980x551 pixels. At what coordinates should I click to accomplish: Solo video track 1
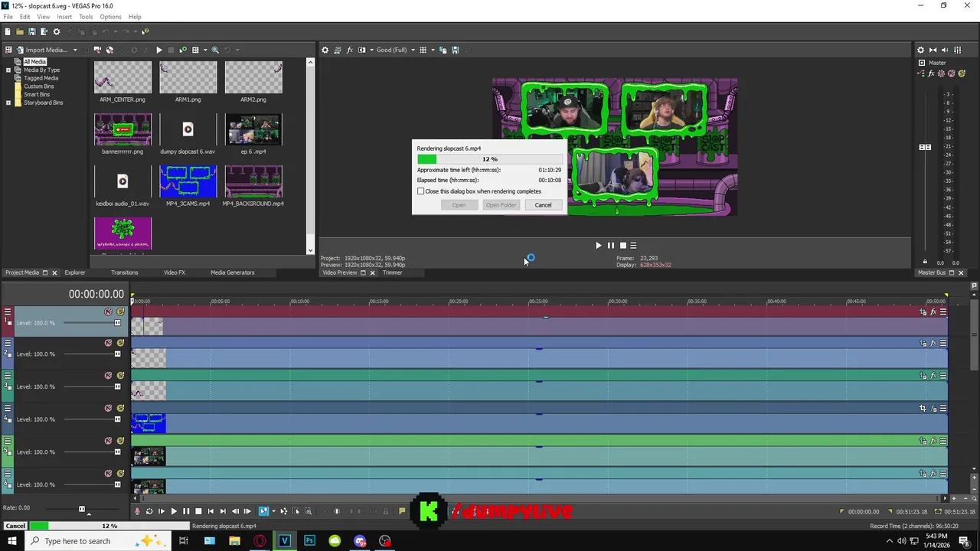[x=120, y=311]
